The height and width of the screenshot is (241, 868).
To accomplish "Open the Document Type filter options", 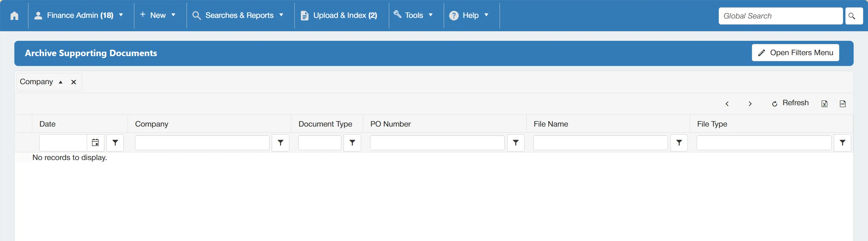I will (x=352, y=143).
